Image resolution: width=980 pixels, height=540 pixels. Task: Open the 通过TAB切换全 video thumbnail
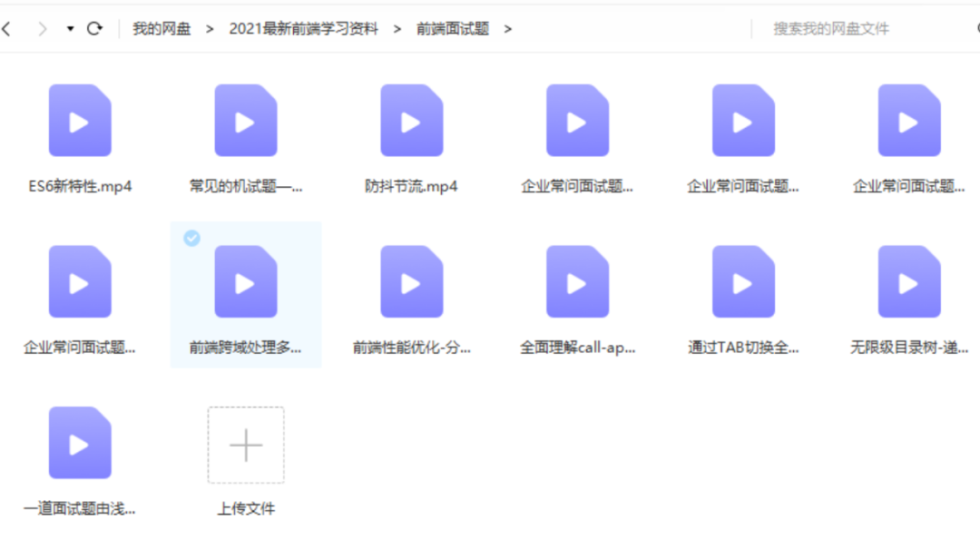(x=743, y=280)
